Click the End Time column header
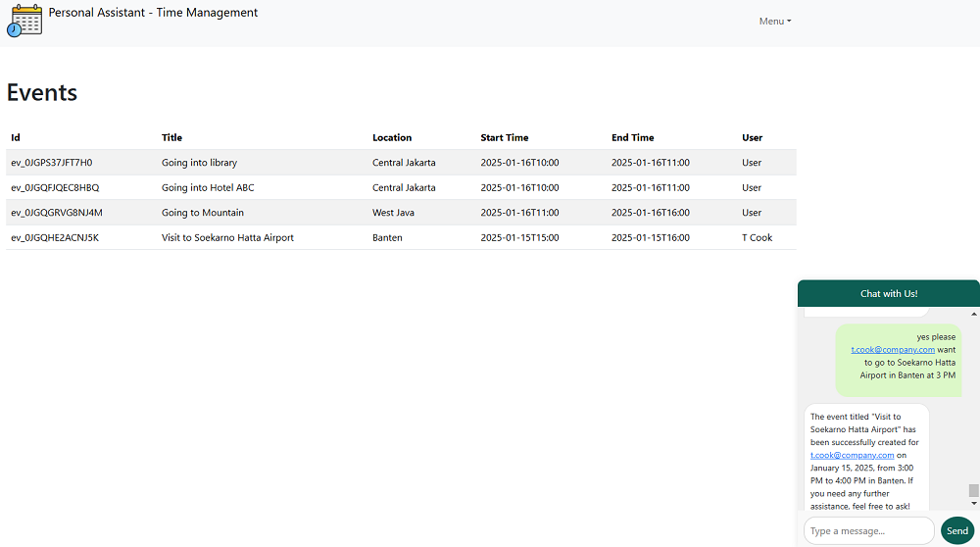This screenshot has width=980, height=547. pyautogui.click(x=632, y=137)
